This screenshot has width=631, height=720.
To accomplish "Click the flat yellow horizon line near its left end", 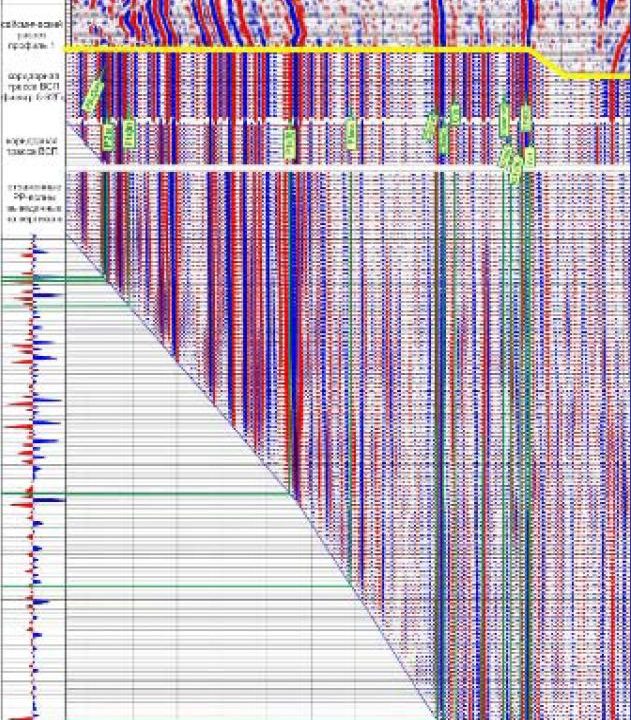I will pyautogui.click(x=100, y=48).
